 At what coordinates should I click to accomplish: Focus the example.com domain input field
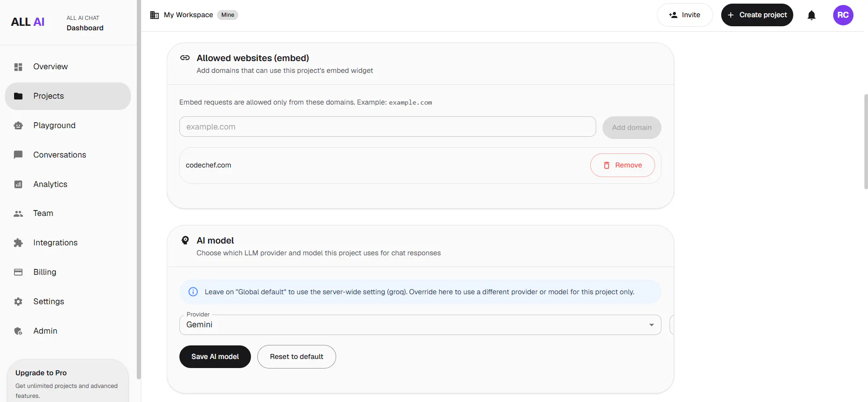point(387,127)
